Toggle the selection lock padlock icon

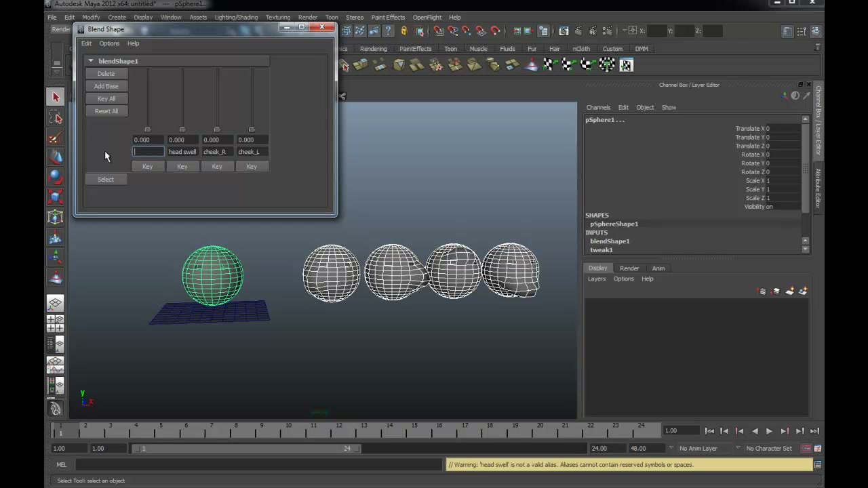[403, 30]
